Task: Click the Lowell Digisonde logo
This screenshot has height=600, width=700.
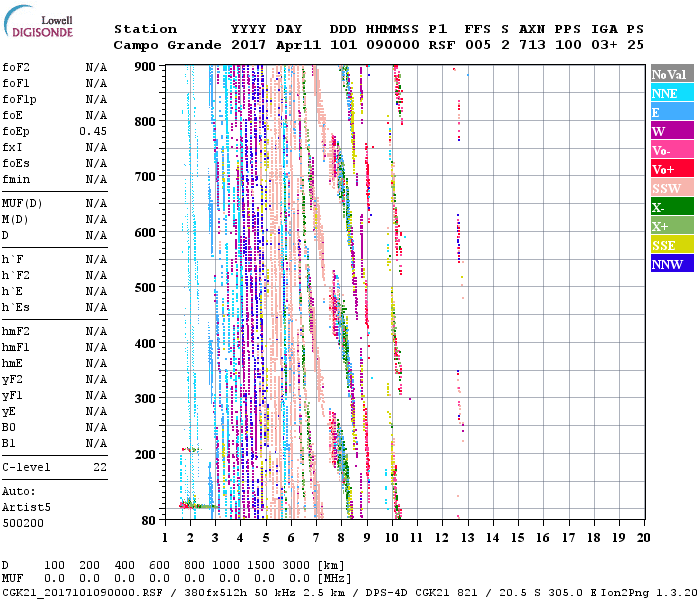Action: click(38, 22)
